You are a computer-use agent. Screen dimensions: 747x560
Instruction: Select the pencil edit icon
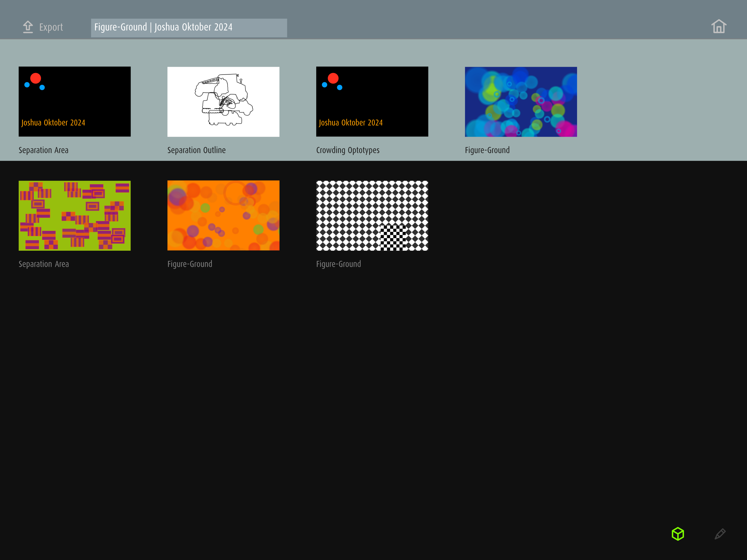click(x=720, y=534)
